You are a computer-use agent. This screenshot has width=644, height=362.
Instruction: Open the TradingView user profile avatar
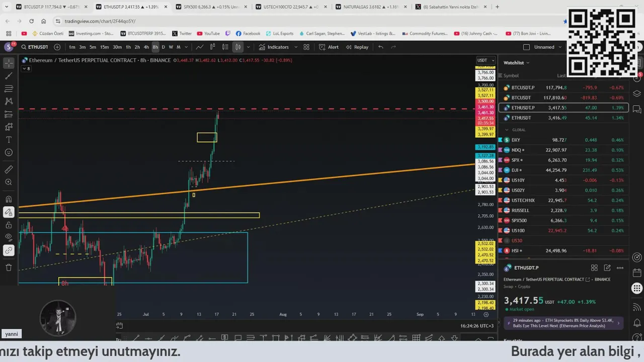click(x=9, y=47)
